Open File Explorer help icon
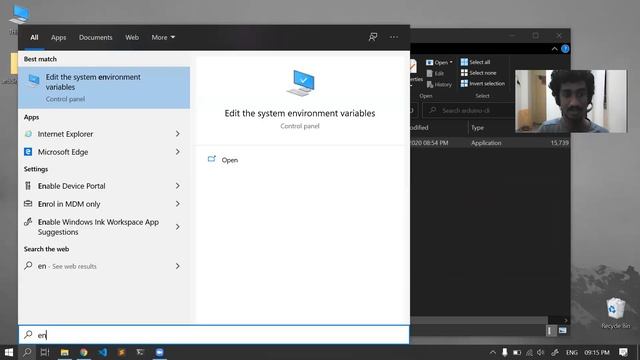 point(565,49)
